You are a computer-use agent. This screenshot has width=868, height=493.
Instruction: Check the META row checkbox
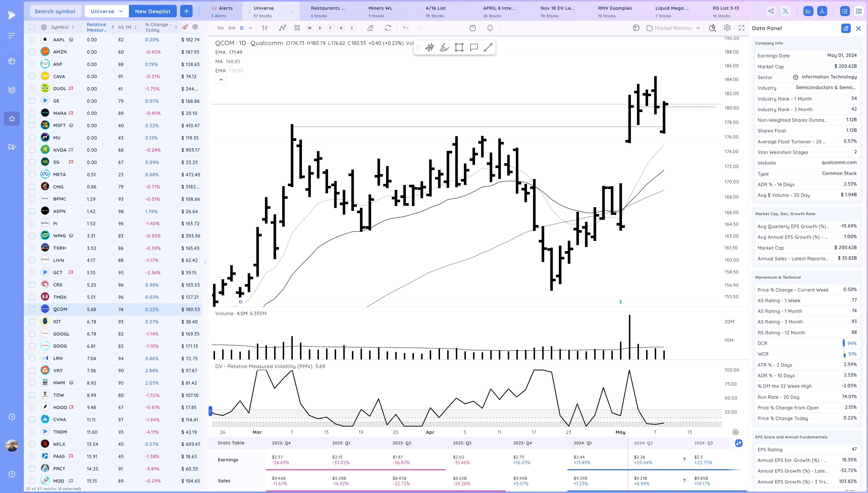point(32,174)
